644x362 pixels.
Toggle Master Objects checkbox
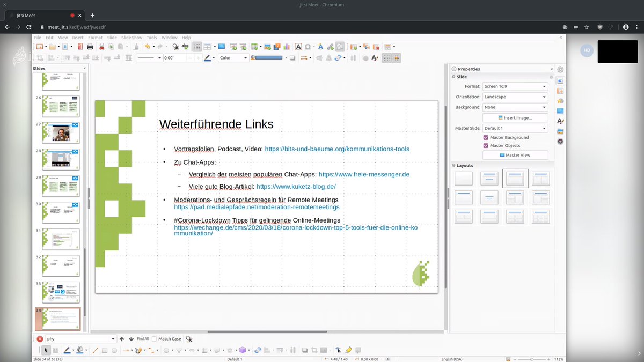tap(486, 146)
